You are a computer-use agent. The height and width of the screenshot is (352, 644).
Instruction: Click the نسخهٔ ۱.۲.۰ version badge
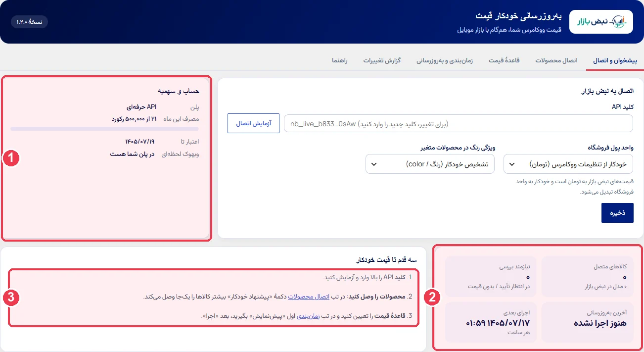pos(29,22)
